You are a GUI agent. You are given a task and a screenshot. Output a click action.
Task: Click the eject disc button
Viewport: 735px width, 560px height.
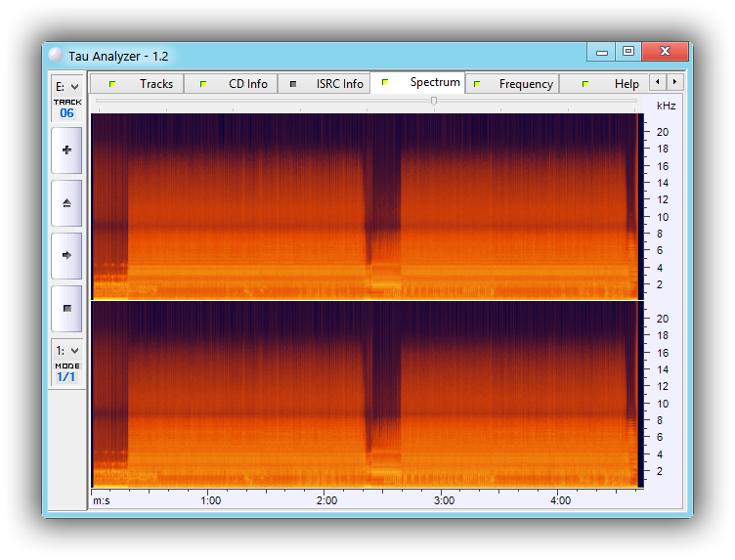tap(66, 203)
